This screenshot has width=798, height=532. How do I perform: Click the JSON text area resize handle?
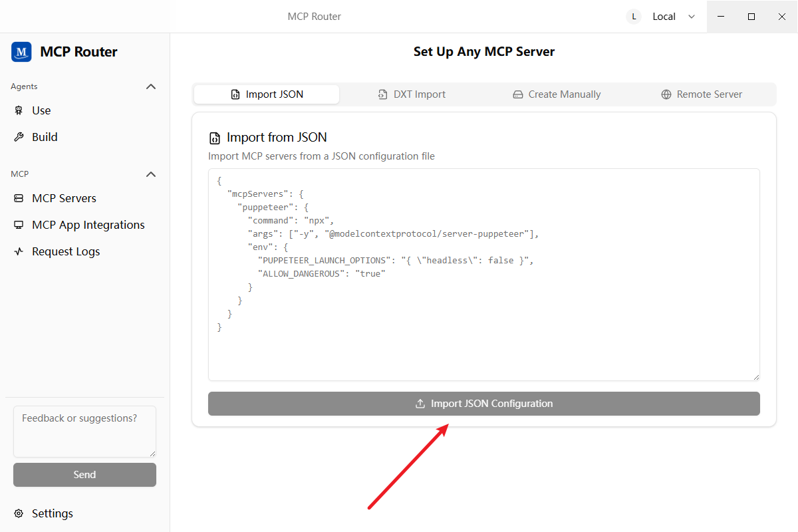coord(755,377)
